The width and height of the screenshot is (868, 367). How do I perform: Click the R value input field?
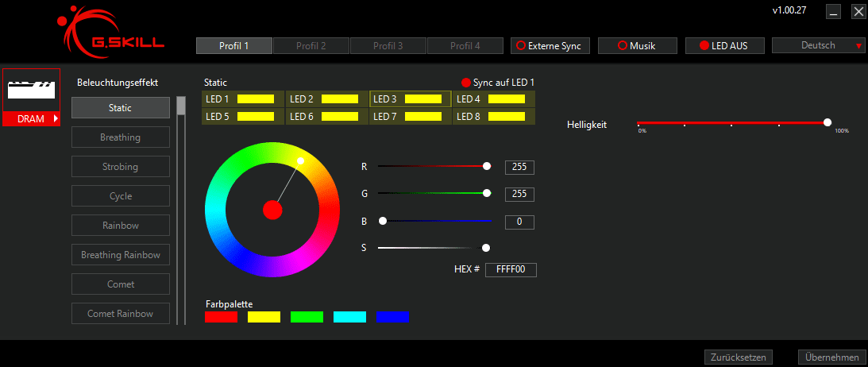click(x=519, y=167)
